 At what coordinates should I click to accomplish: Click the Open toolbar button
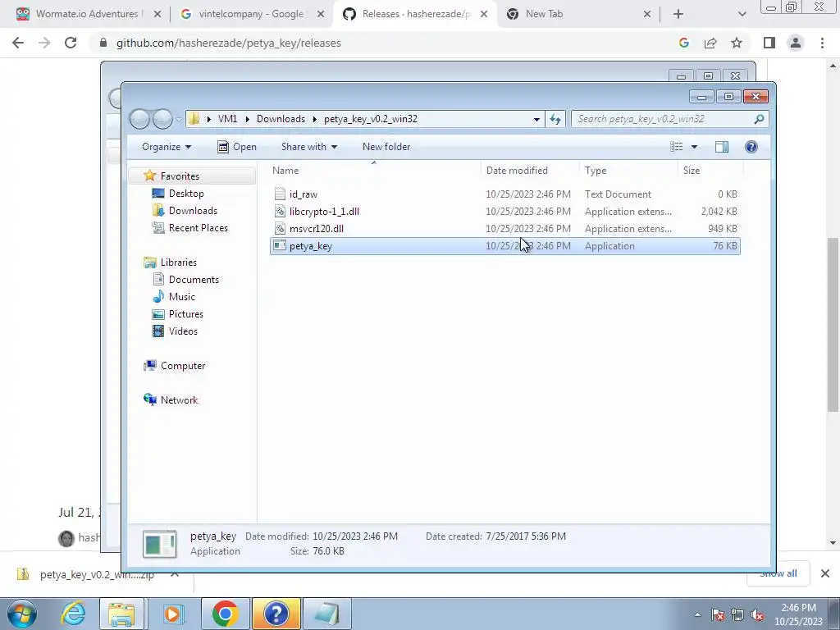pos(237,147)
